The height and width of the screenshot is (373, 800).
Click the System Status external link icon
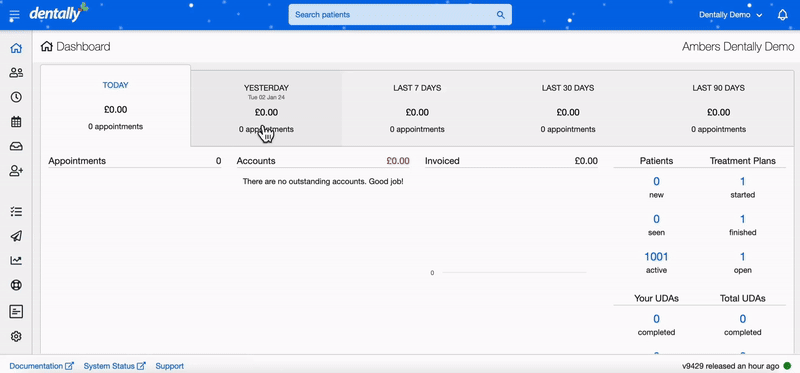tap(141, 366)
